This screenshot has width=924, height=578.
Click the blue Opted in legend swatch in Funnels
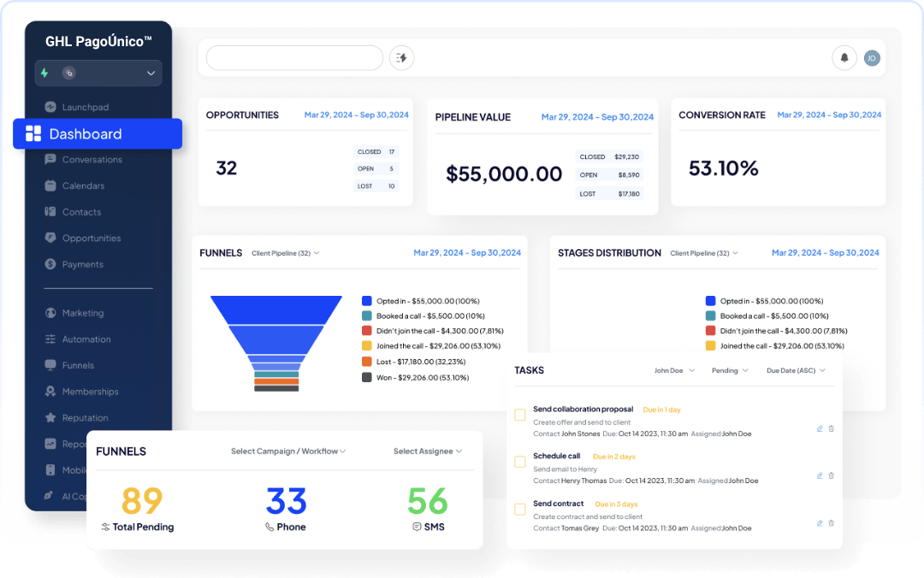click(366, 301)
